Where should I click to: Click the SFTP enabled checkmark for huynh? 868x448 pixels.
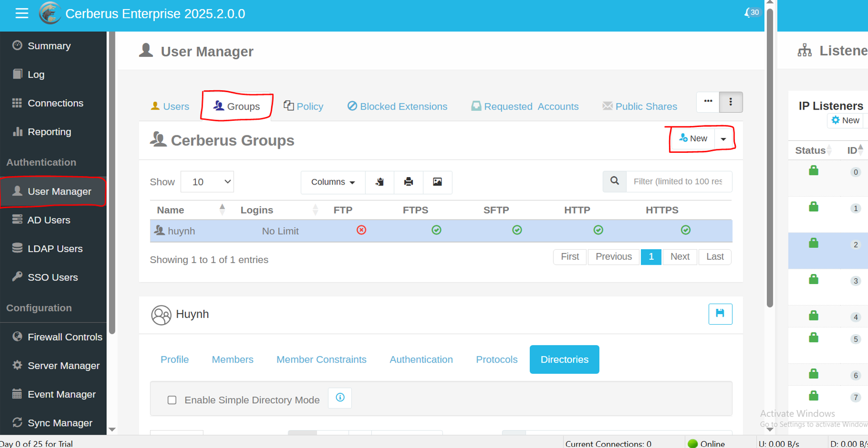coord(517,230)
